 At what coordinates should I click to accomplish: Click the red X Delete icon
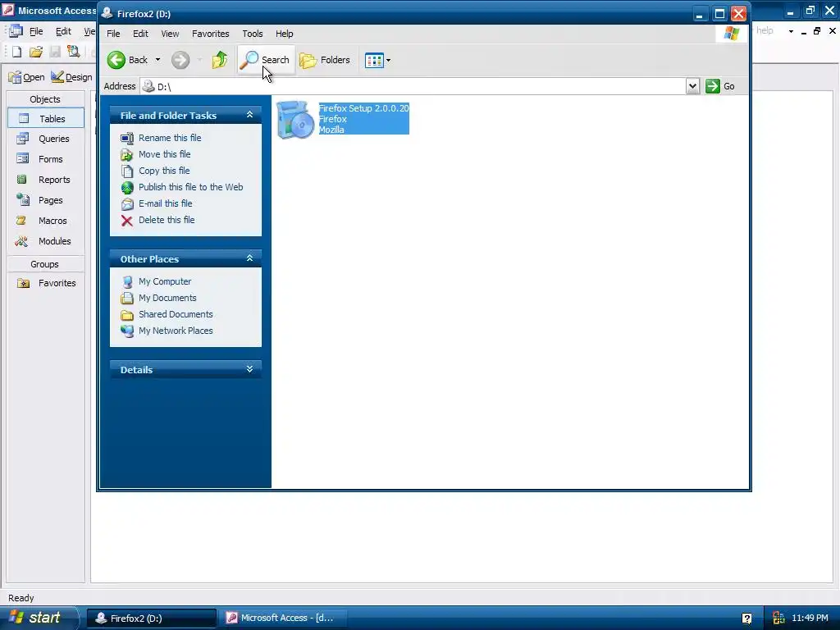click(127, 221)
